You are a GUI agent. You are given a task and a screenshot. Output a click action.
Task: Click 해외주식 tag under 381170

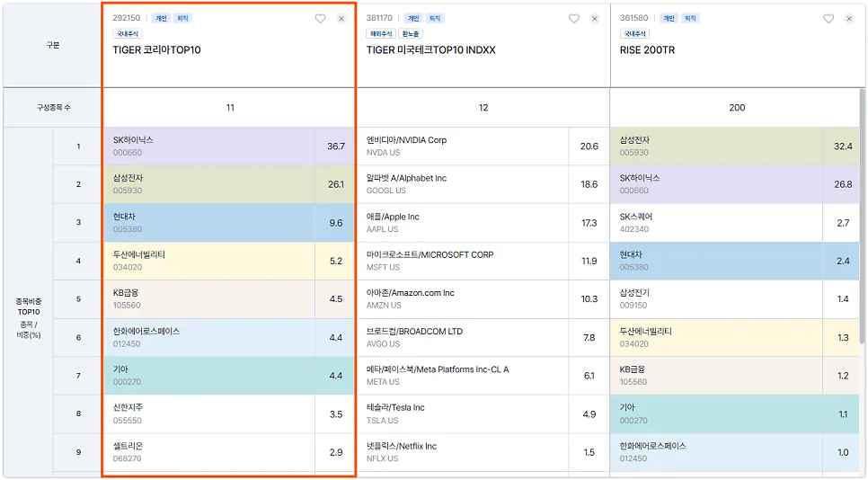coord(381,34)
